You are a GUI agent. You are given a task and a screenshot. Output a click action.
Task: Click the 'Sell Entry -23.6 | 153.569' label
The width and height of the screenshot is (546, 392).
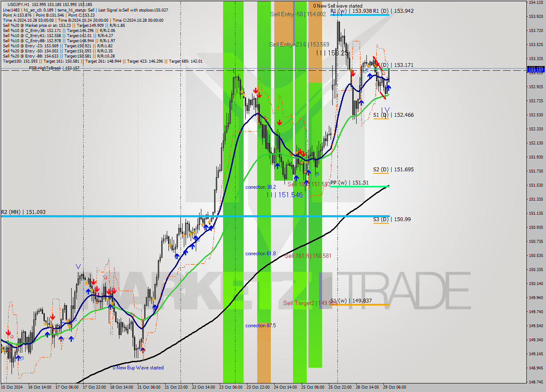(x=299, y=44)
